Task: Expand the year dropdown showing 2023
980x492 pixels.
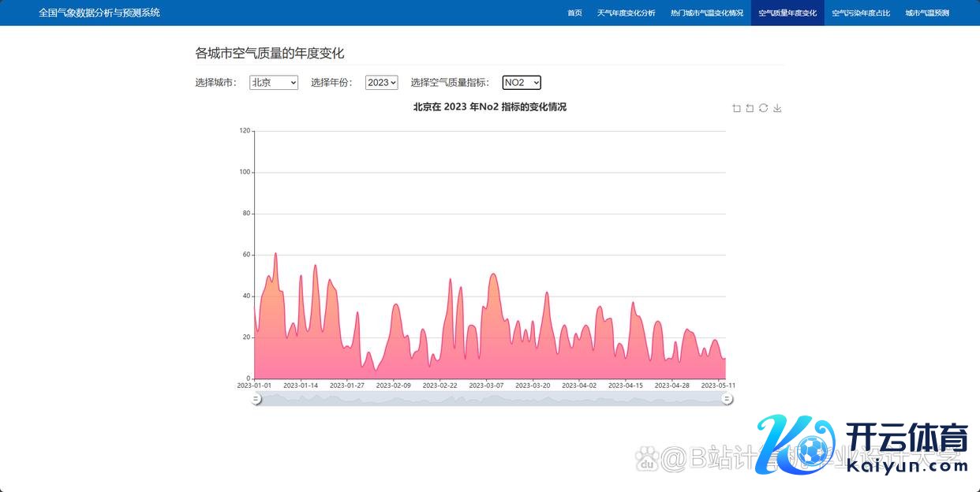Action: pyautogui.click(x=381, y=83)
